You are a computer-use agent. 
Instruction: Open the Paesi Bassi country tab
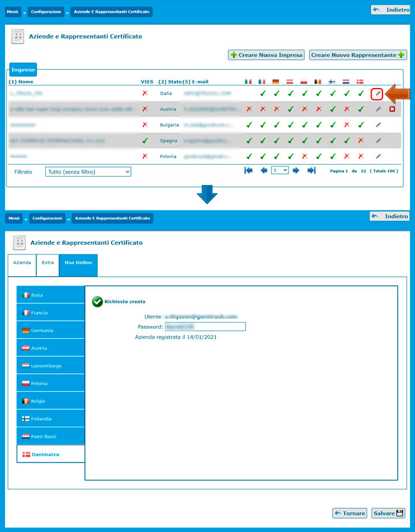coord(50,436)
